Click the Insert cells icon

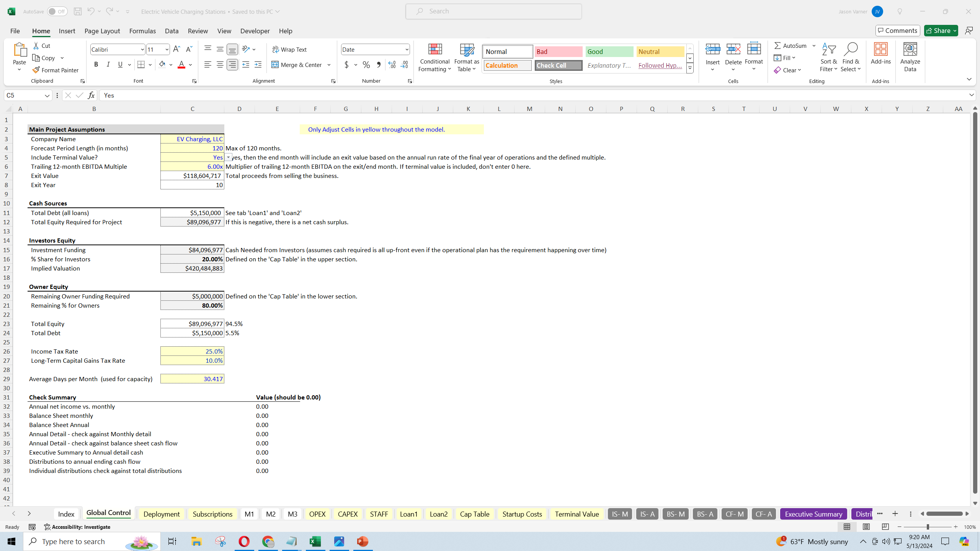[713, 49]
